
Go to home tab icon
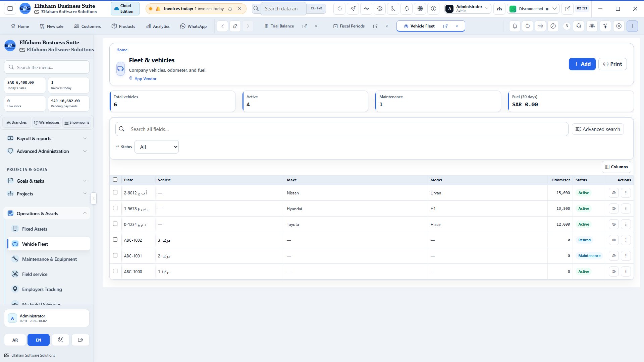point(235,26)
